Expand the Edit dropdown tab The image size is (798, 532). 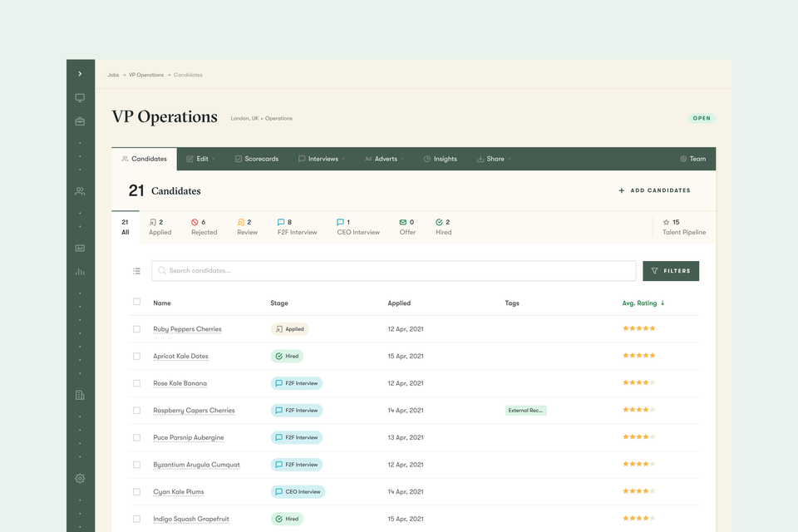(200, 159)
